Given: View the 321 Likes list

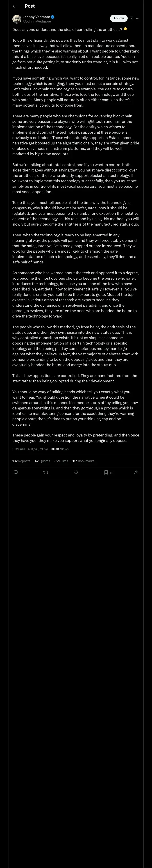Looking at the screenshot, I should (61, 461).
